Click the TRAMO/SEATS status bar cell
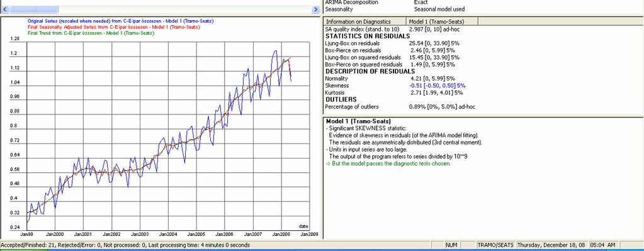 (495, 245)
